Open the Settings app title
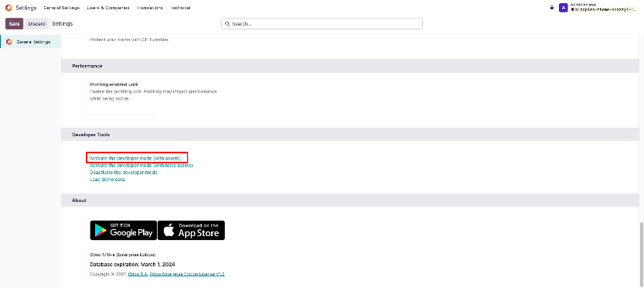Viewport: 644px width, 288px height. point(26,8)
